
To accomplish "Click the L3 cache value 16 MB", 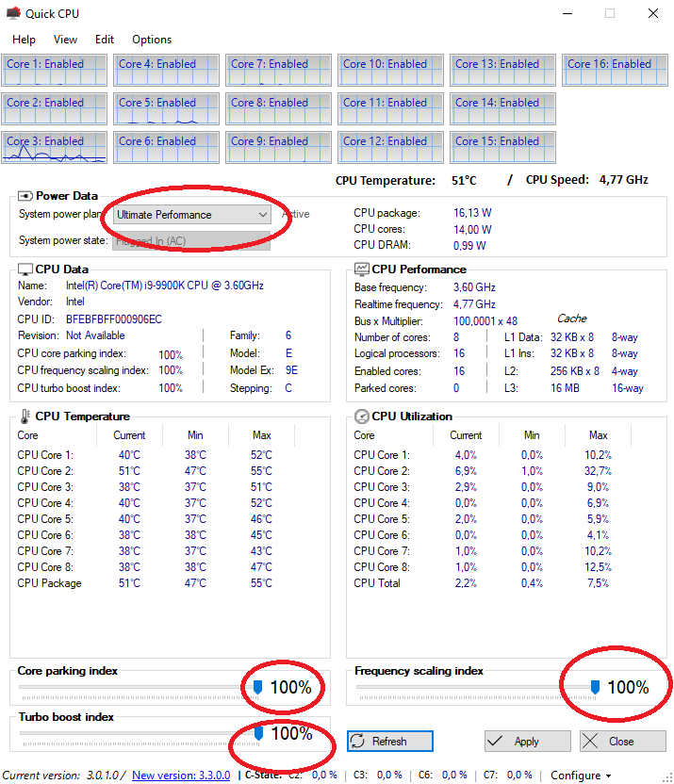I will [565, 388].
